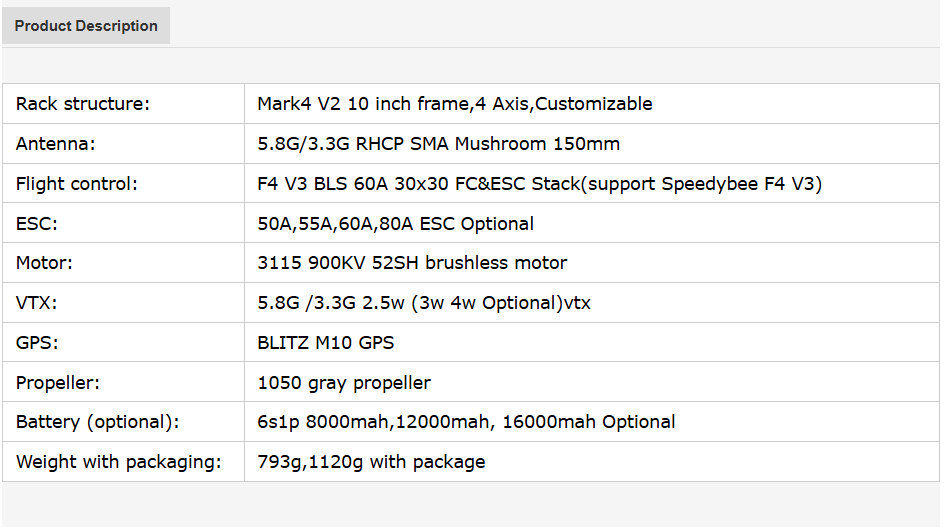Image resolution: width=944 pixels, height=530 pixels.
Task: Click the GPS row label
Action: 37,343
